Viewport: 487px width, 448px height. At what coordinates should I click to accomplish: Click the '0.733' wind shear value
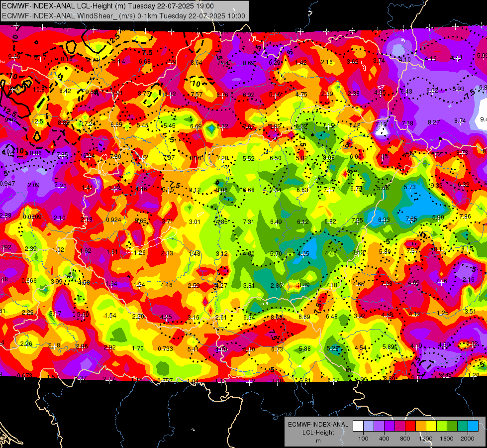click(165, 348)
